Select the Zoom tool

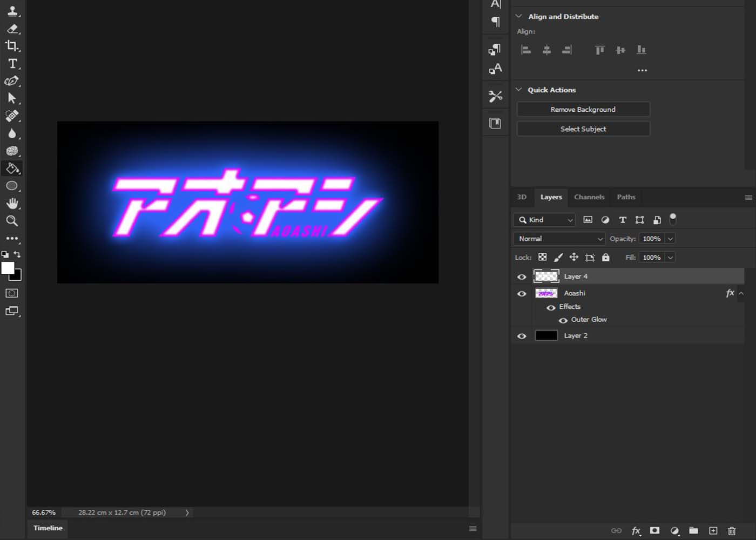click(12, 221)
